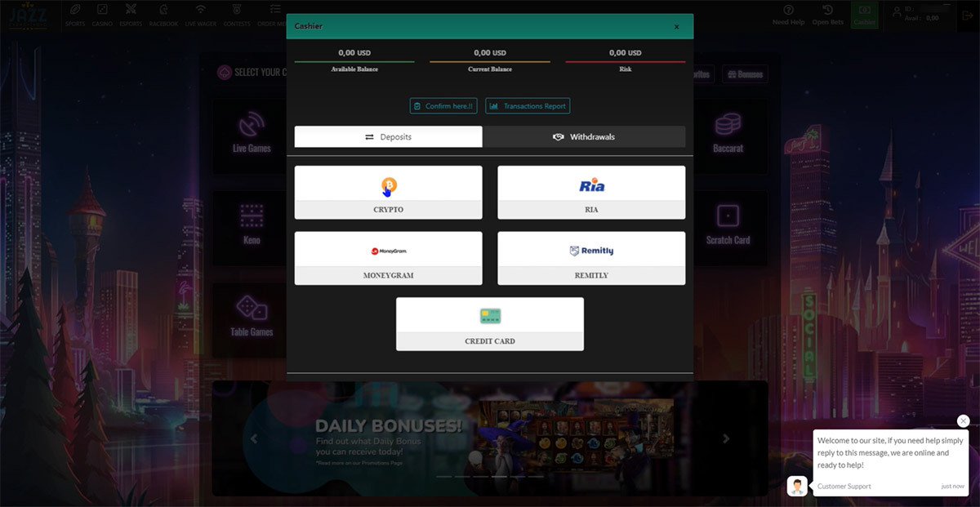Go to next promotional banner slide
Image resolution: width=980 pixels, height=507 pixels.
coord(726,438)
